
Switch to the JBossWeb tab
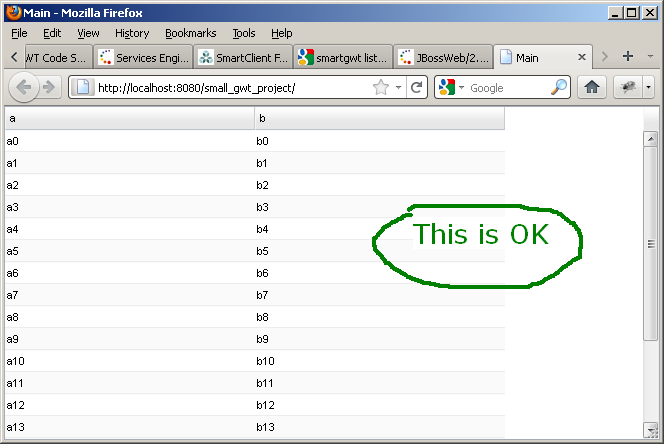443,57
